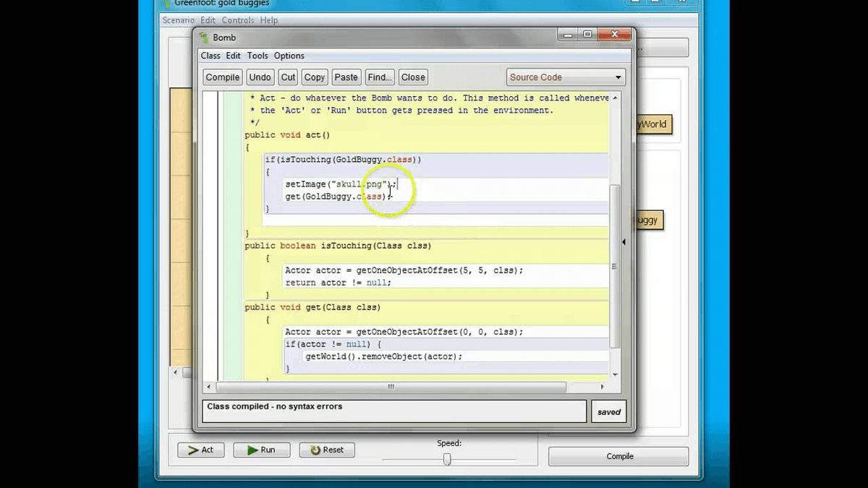Click the editor horizontal scrollbar
Screen dimensions: 868x488
391,387
